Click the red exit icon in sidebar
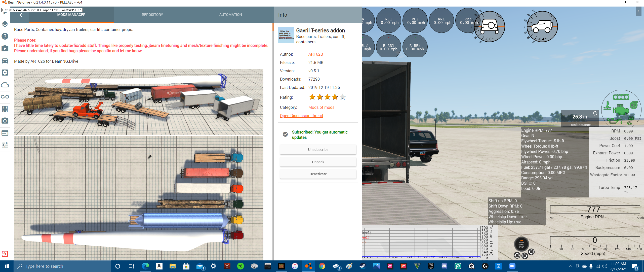This screenshot has width=644, height=272. point(5,254)
